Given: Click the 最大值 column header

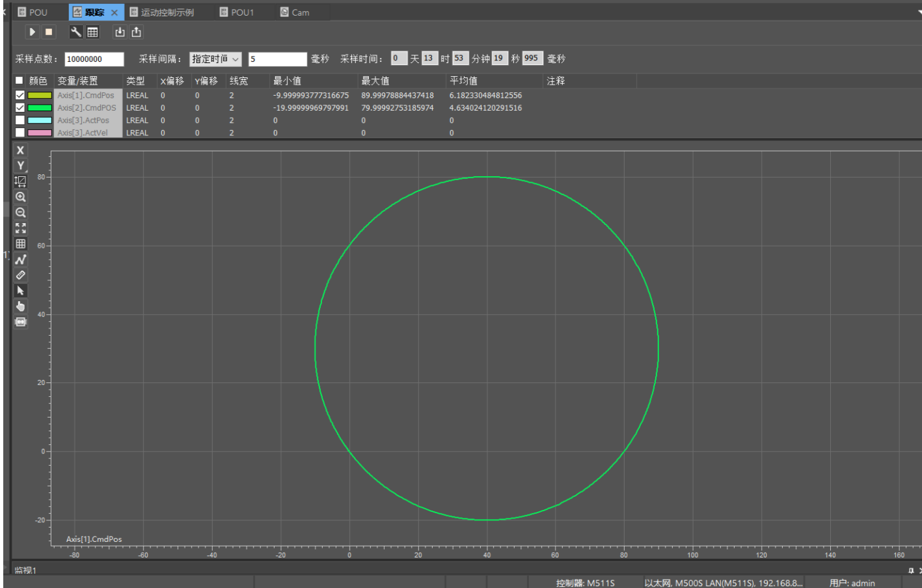Looking at the screenshot, I should (x=402, y=81).
